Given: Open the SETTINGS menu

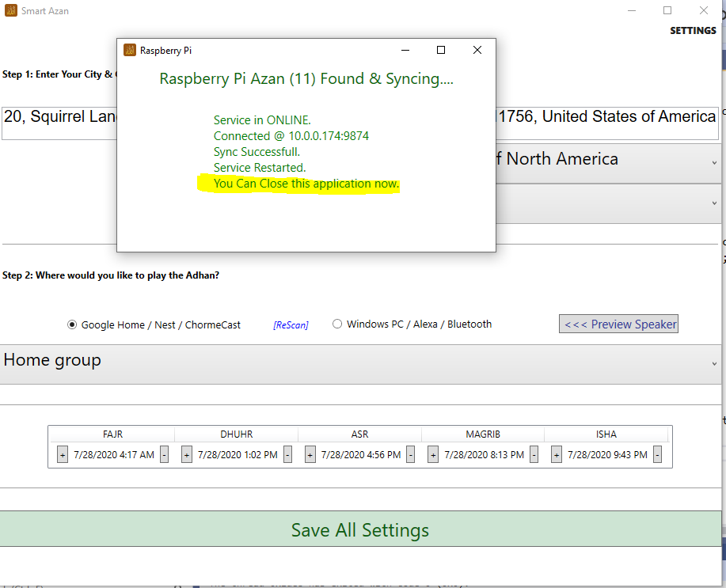Looking at the screenshot, I should (x=693, y=31).
